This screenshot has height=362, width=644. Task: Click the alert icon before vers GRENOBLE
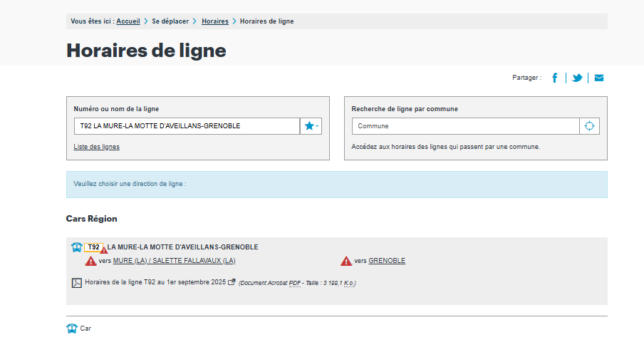click(346, 261)
